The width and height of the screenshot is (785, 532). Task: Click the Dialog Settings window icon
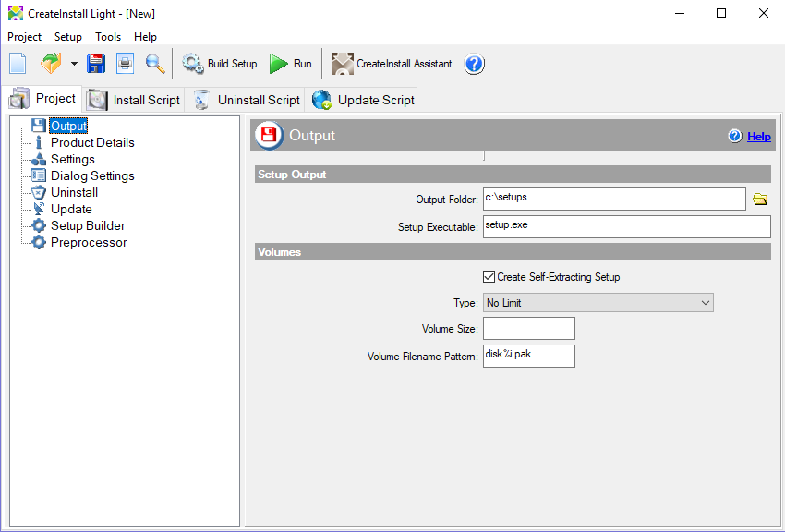point(39,175)
